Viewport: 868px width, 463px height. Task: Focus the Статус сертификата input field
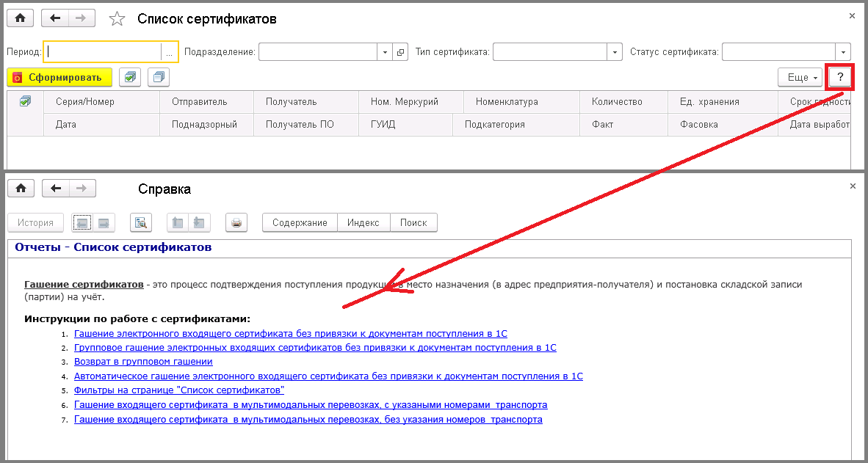point(779,52)
